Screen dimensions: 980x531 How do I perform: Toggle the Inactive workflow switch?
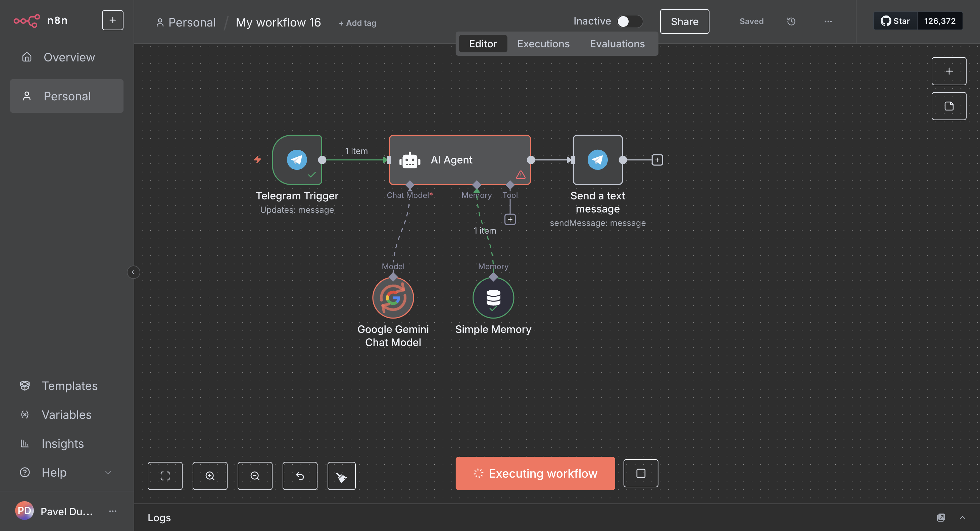(x=629, y=21)
